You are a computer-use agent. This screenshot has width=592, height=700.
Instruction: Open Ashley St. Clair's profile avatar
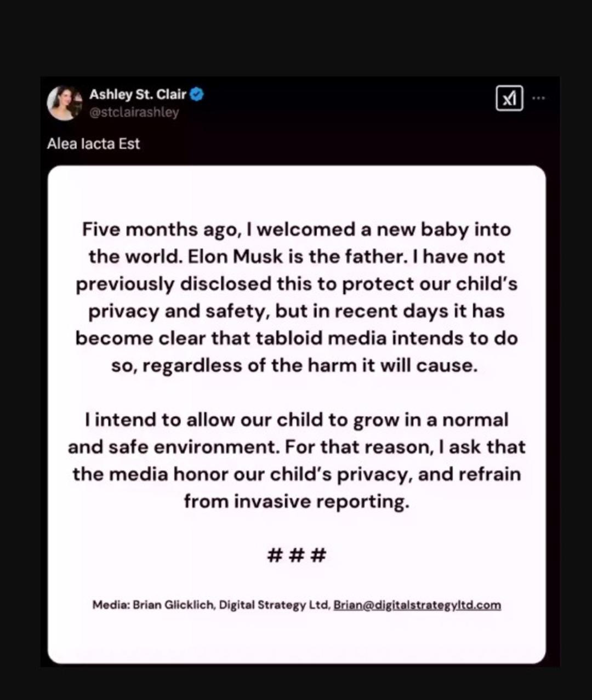tap(64, 102)
